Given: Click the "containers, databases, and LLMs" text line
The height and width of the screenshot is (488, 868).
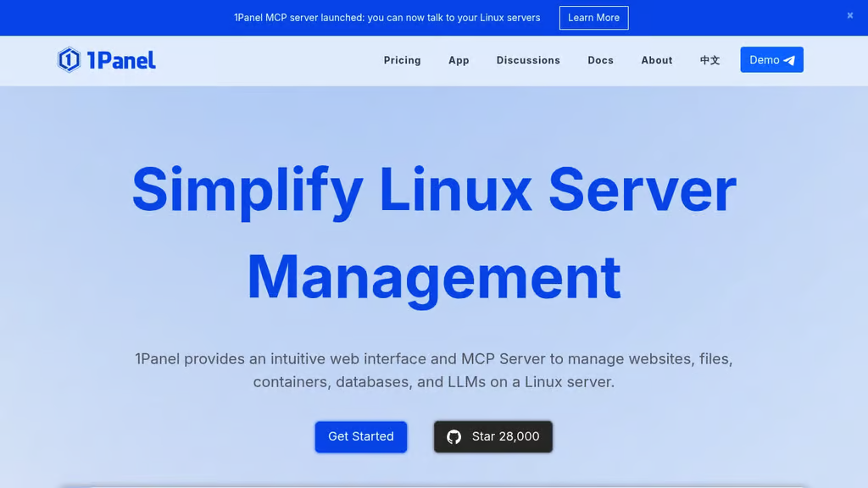Looking at the screenshot, I should click(x=434, y=382).
